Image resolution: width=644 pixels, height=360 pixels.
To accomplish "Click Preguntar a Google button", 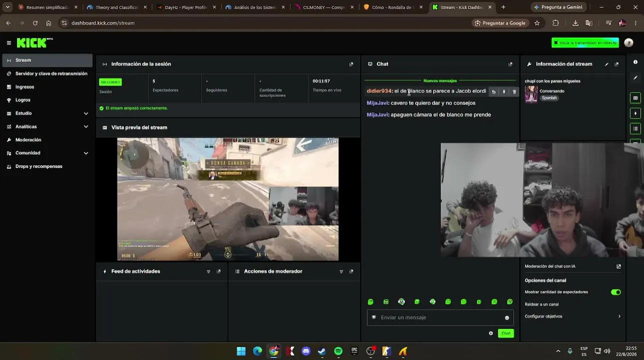I will pyautogui.click(x=500, y=23).
